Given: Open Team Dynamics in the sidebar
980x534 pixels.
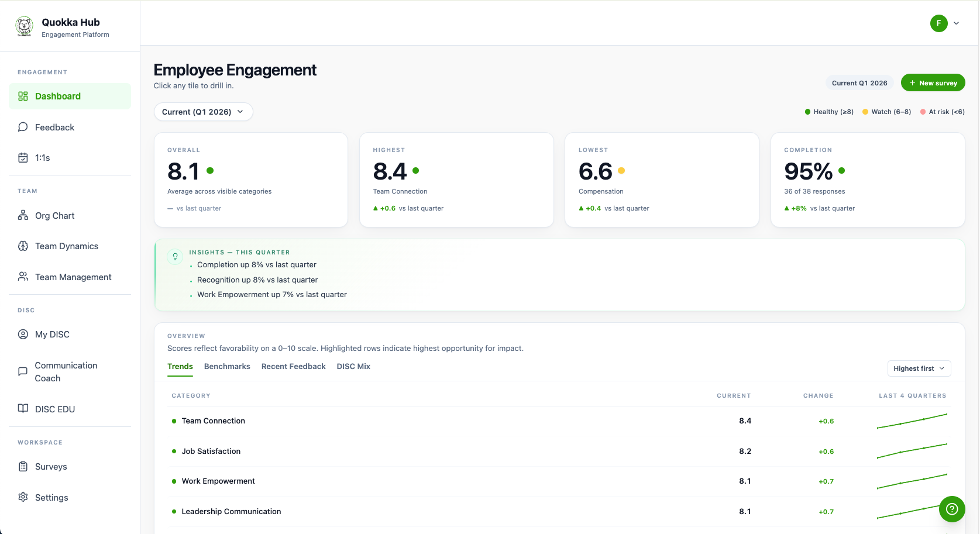Looking at the screenshot, I should tap(70, 246).
